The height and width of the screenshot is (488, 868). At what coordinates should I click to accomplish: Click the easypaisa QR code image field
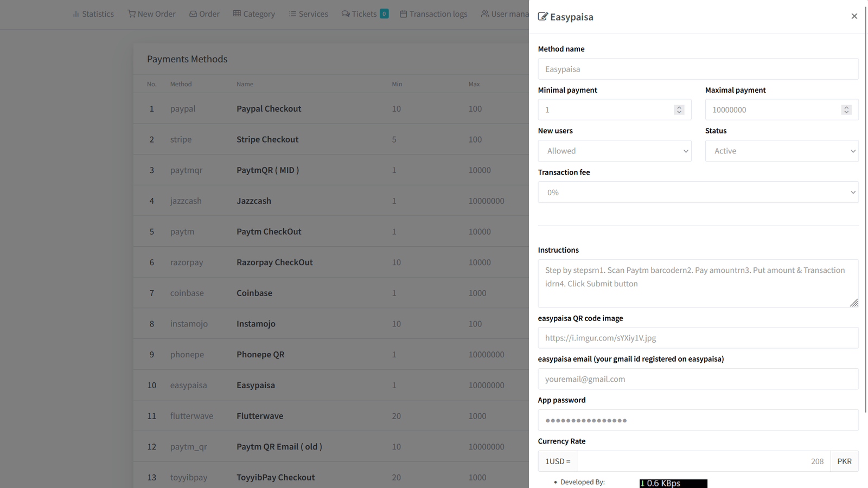(698, 338)
